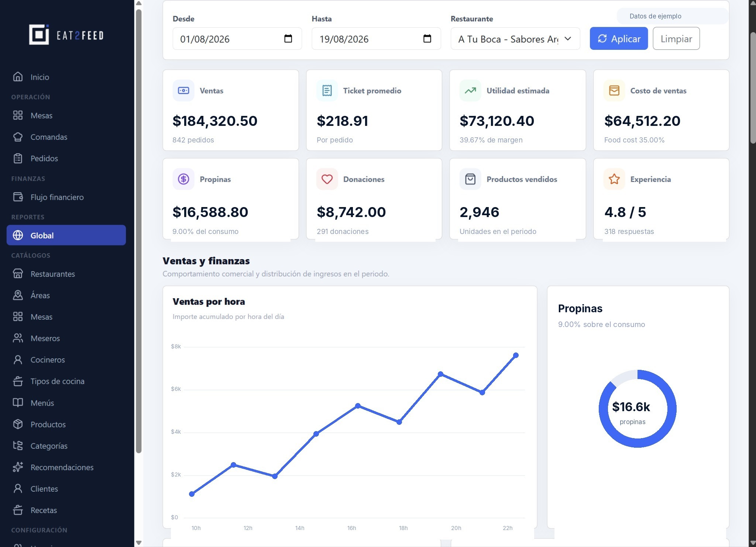Click the Ventas card cash icon

click(183, 90)
